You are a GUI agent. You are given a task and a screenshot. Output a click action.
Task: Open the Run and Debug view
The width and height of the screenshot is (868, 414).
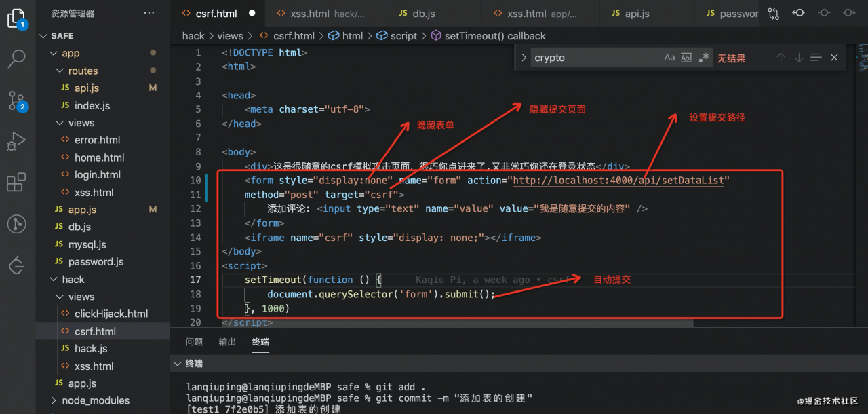point(16,141)
